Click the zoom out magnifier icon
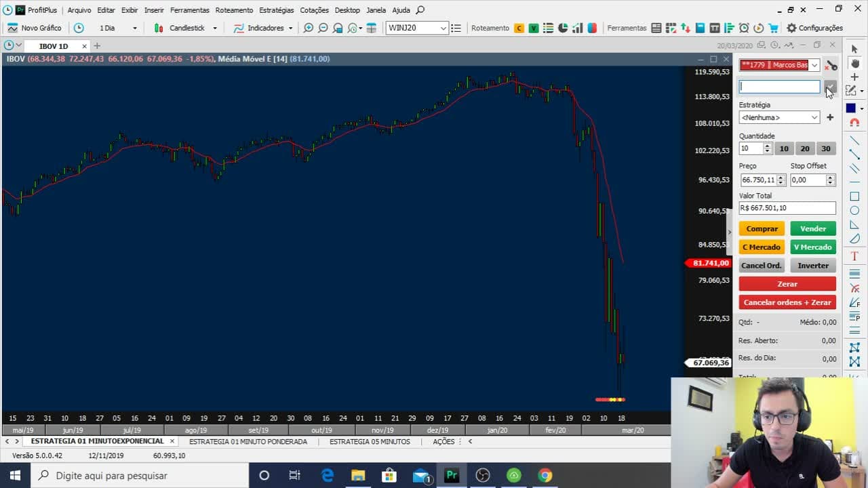The width and height of the screenshot is (868, 488). coord(323,28)
